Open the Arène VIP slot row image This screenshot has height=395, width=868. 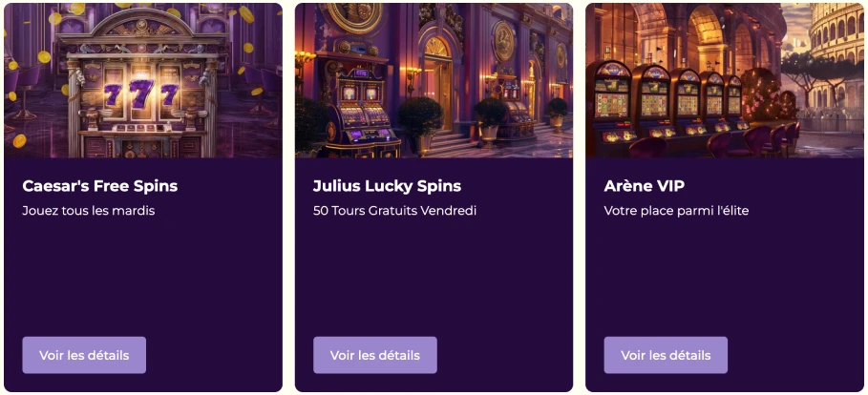point(724,81)
